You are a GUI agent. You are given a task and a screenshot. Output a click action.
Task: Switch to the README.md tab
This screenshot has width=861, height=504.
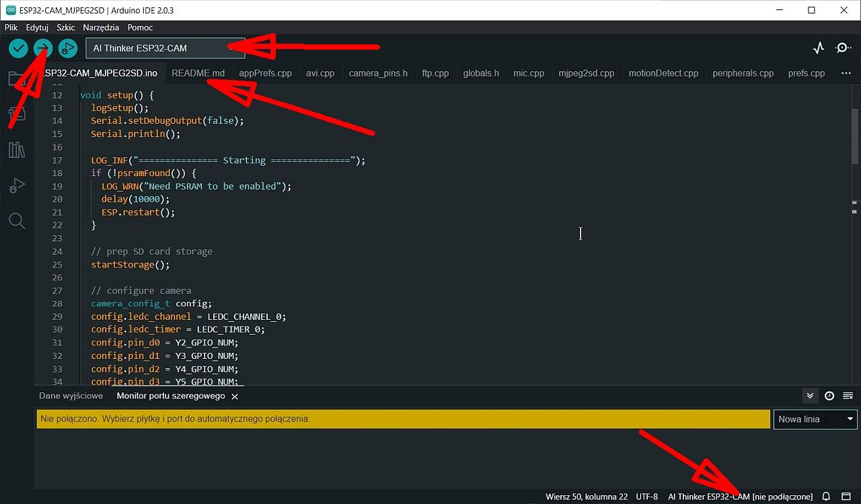[x=198, y=73]
